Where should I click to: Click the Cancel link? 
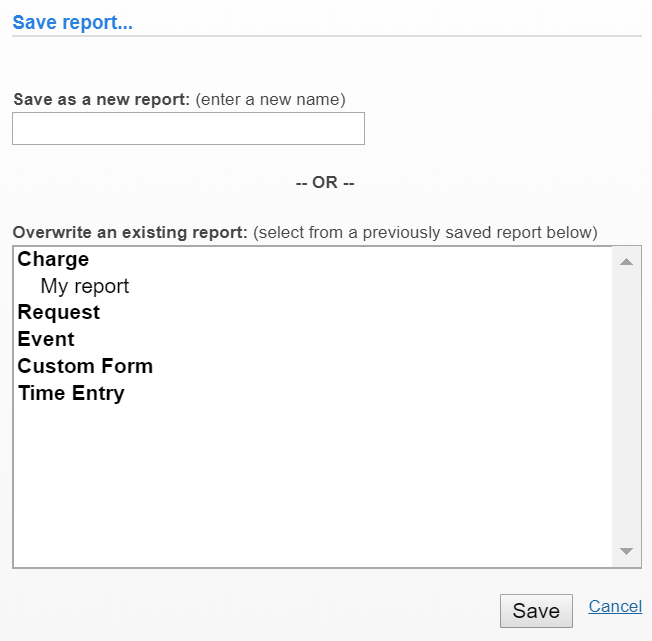(615, 607)
